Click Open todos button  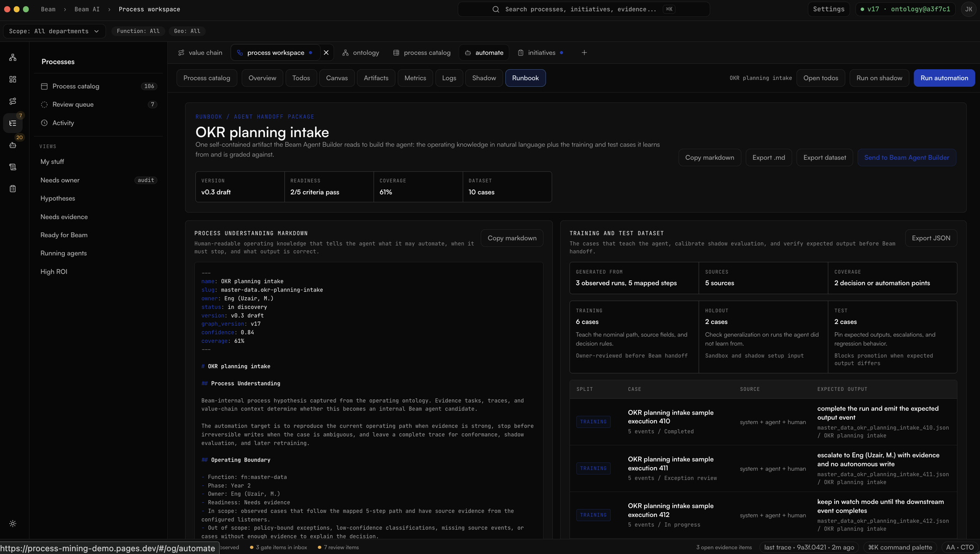click(821, 78)
